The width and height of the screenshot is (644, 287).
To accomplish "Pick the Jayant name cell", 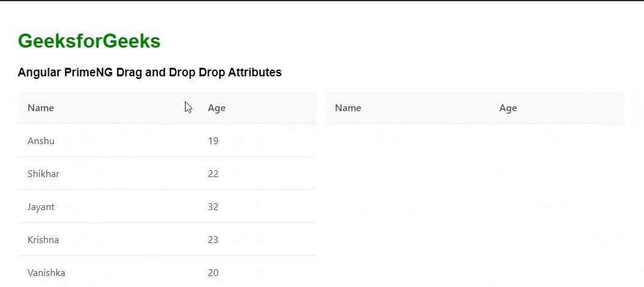I will (x=41, y=207).
